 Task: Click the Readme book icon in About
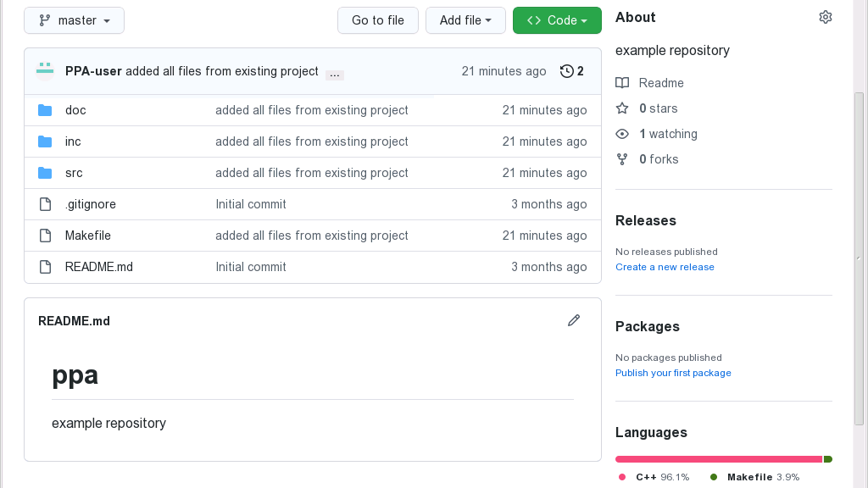(x=622, y=83)
